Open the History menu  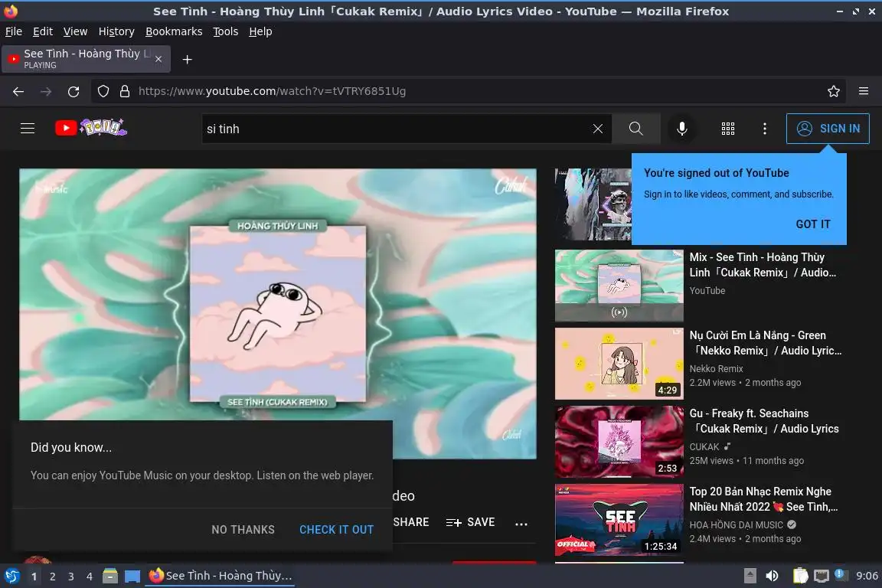coord(116,31)
